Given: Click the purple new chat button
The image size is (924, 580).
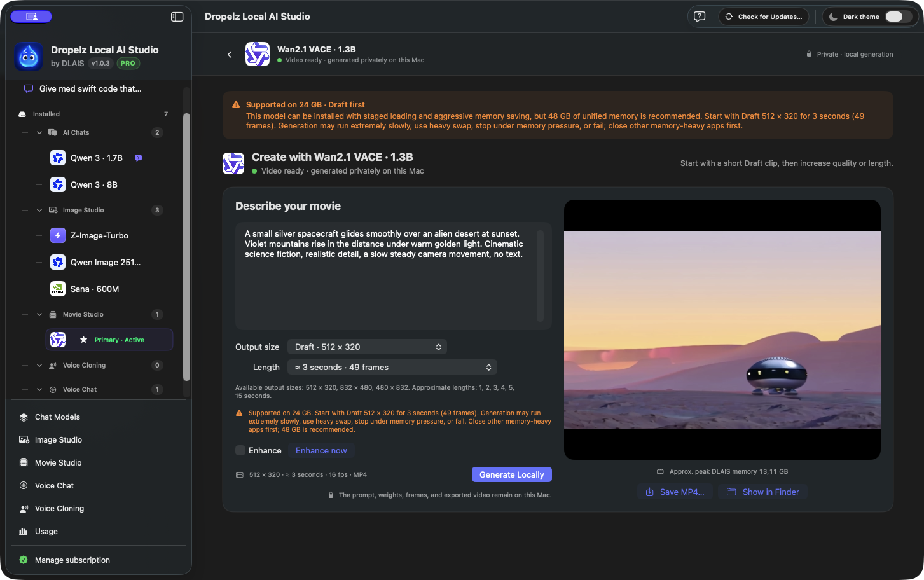Looking at the screenshot, I should 31,17.
